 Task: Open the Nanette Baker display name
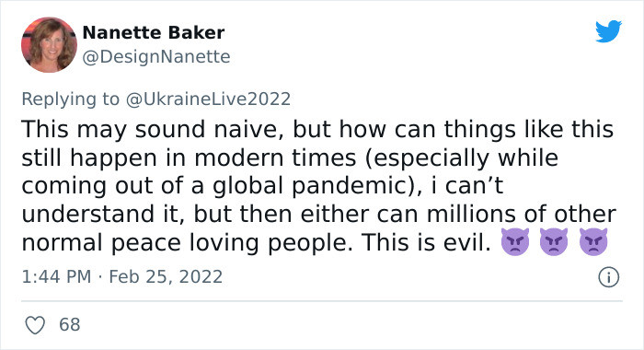coord(154,33)
